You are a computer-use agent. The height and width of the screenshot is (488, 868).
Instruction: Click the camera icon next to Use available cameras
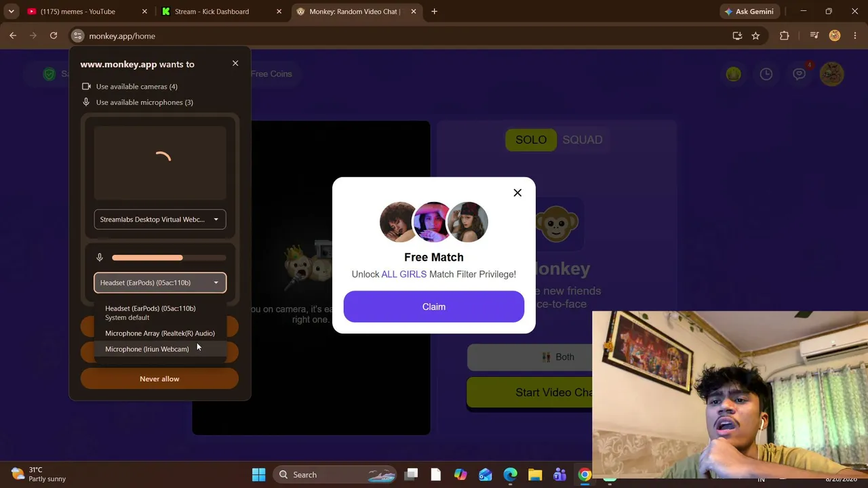pos(86,87)
